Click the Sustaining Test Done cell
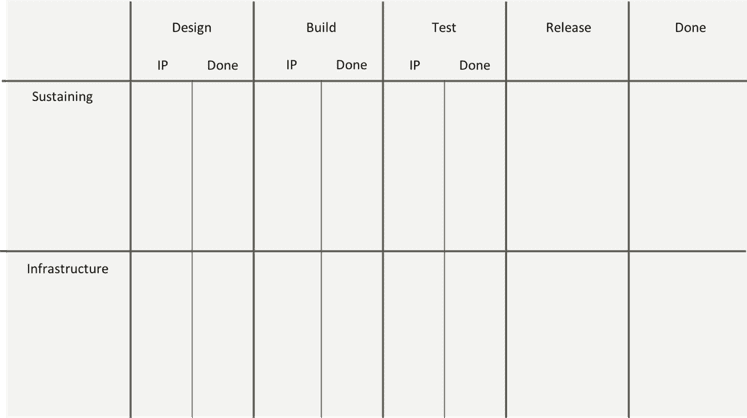 [475, 166]
